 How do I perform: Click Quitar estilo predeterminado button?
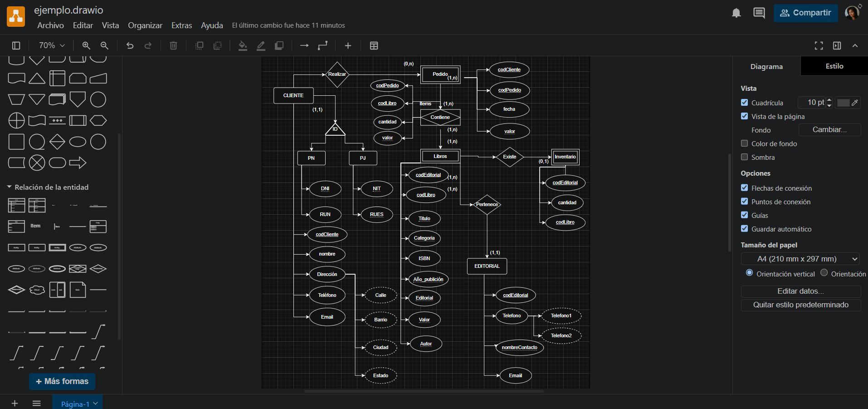click(801, 305)
